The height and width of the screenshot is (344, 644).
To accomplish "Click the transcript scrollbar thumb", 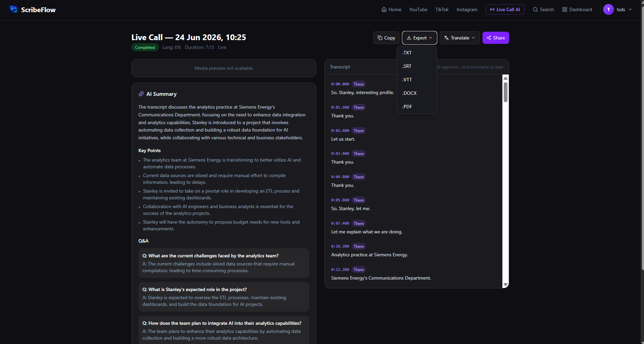I will pos(505,92).
